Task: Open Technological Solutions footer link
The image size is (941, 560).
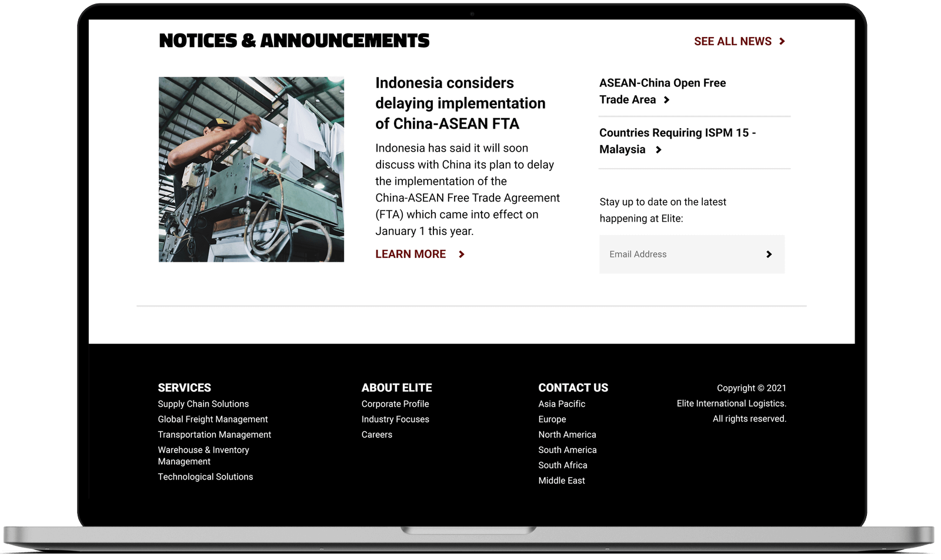Action: [205, 477]
